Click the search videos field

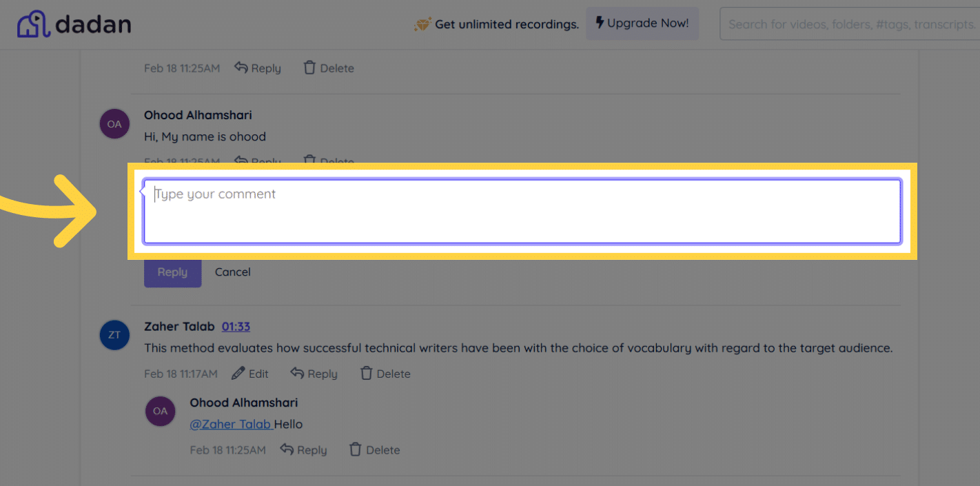click(x=848, y=23)
